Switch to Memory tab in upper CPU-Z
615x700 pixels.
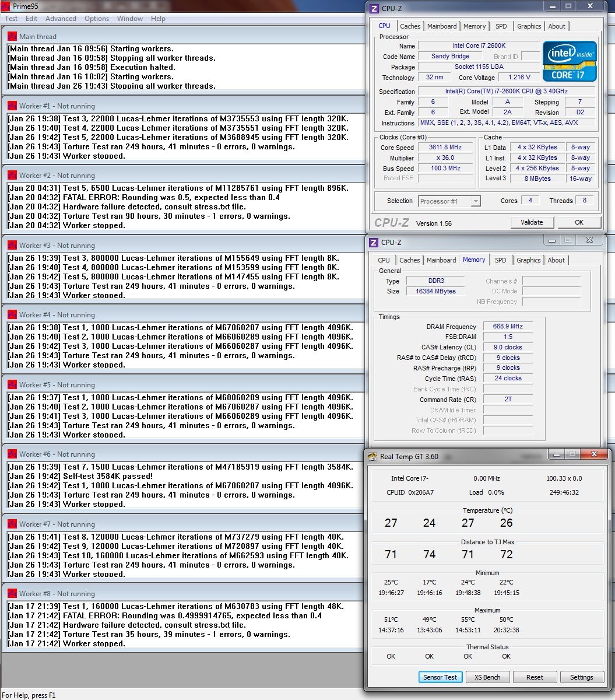point(475,26)
